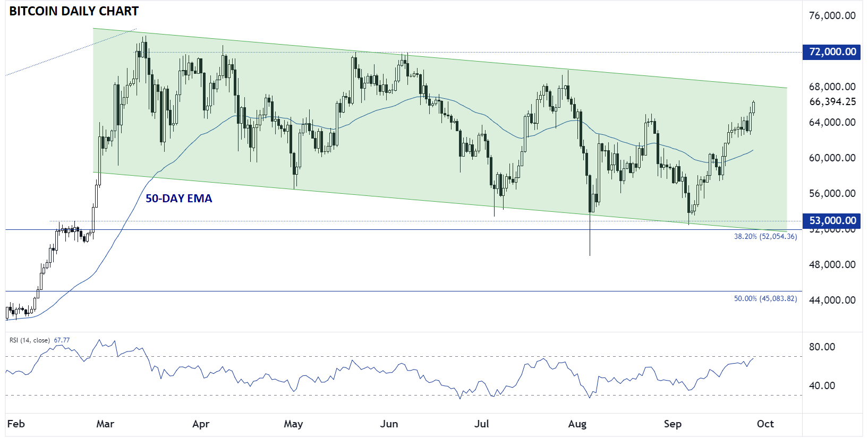Click the RSI (14, close) indicator label
The width and height of the screenshot is (868, 438).
coord(30,340)
